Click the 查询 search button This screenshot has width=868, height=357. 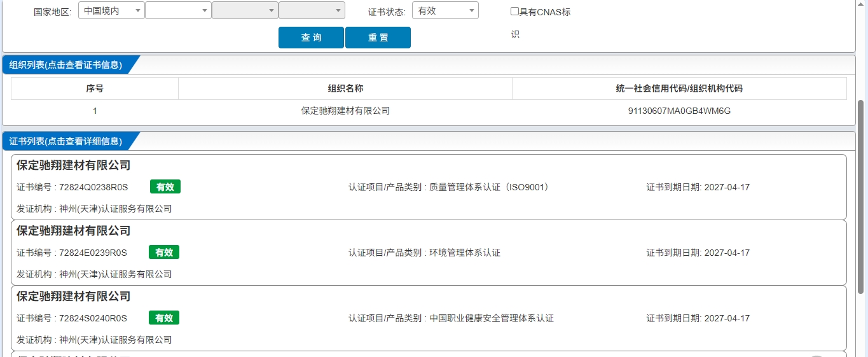pyautogui.click(x=311, y=38)
